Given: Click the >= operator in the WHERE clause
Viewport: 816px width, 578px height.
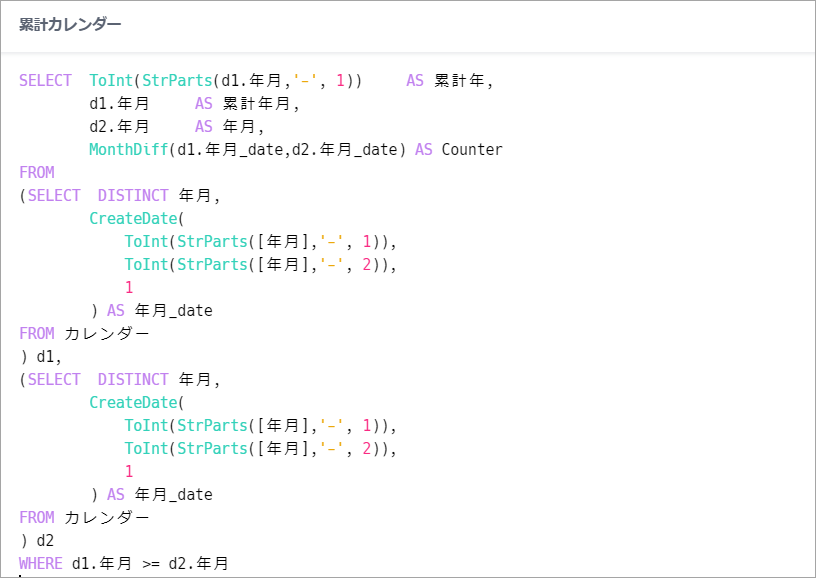Looking at the screenshot, I should [x=151, y=563].
